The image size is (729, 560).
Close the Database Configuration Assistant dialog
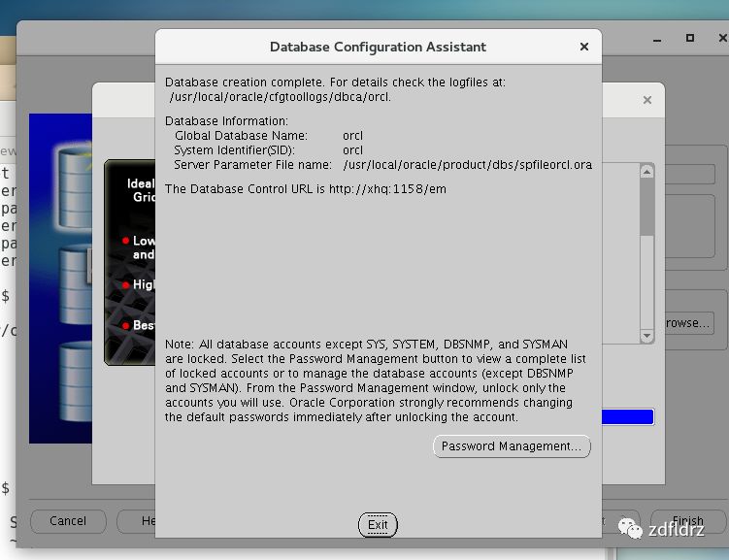click(584, 47)
